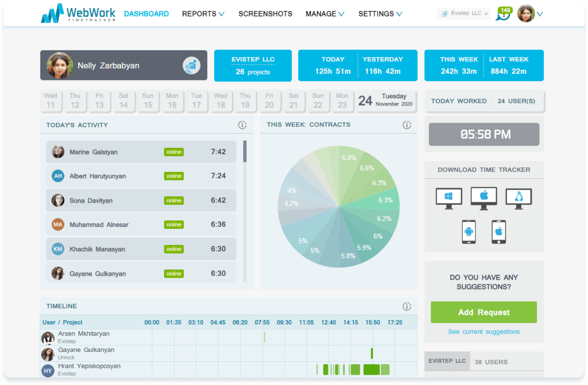Download the macOS desktop tracker

pos(484,198)
